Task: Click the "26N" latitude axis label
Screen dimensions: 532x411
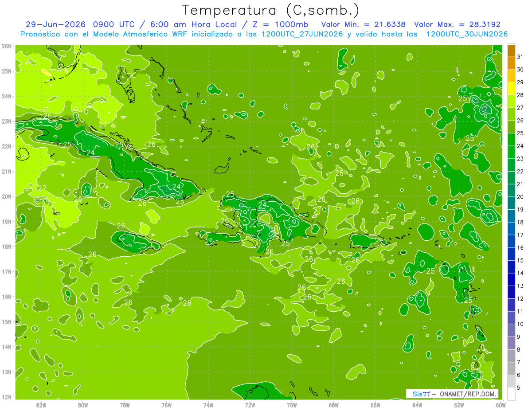Action: [x=6, y=46]
